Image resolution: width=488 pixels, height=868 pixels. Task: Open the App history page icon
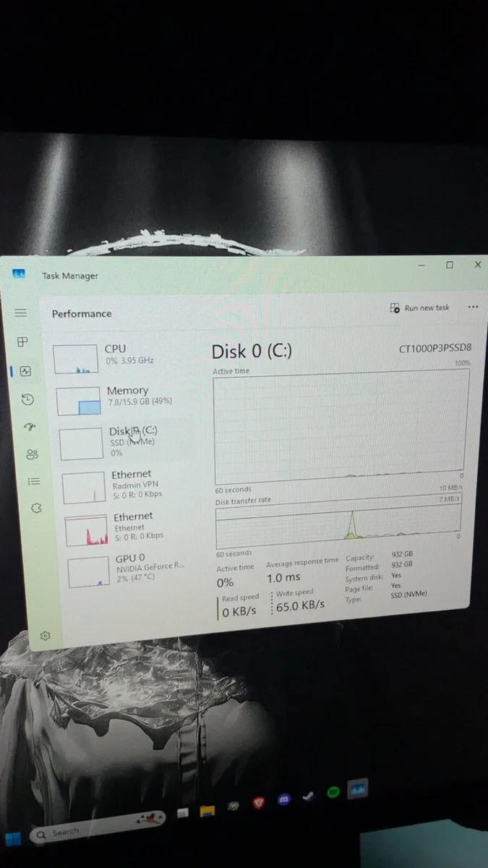coord(27,399)
